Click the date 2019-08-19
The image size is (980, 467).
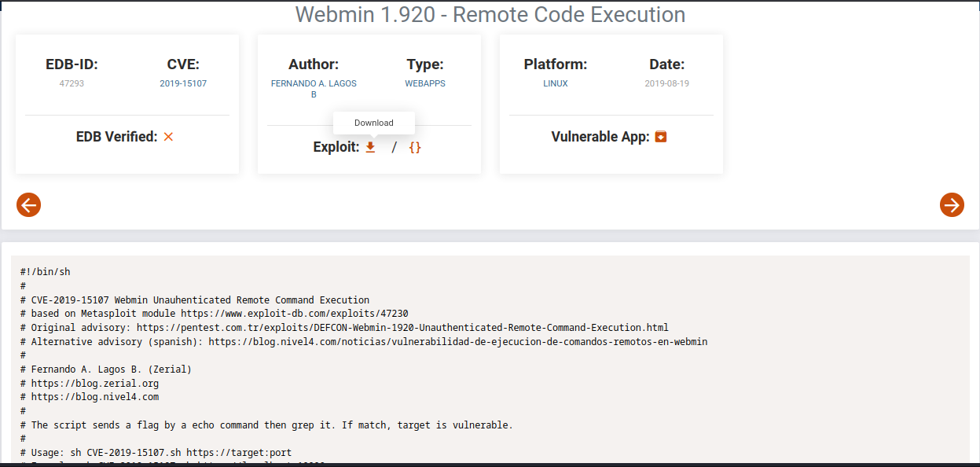[667, 83]
